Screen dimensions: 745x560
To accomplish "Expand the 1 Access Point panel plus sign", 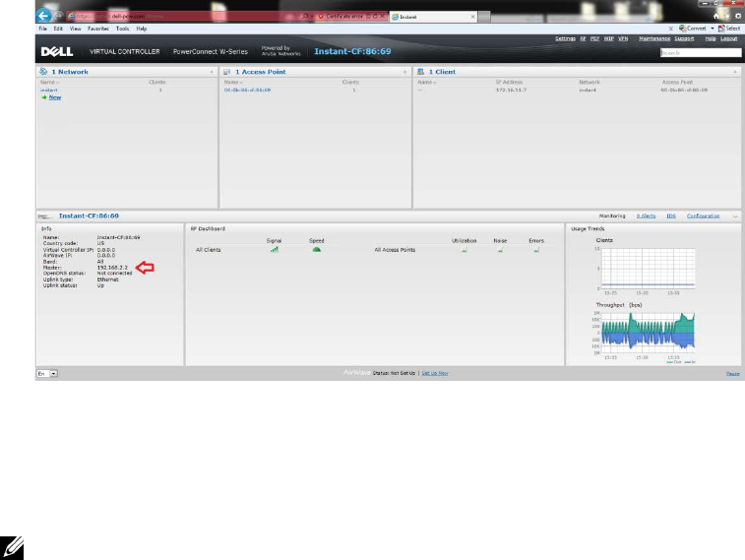I will tap(404, 72).
